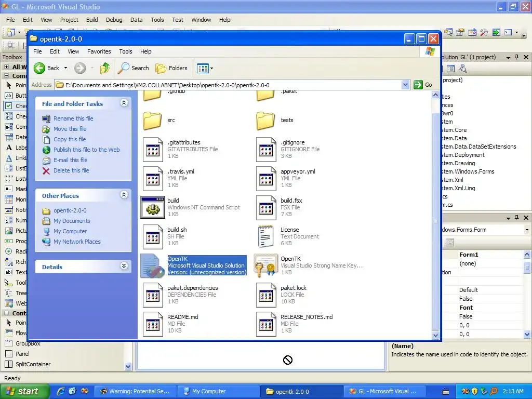
Task: Select the build.sh file icon
Action: 153,237
